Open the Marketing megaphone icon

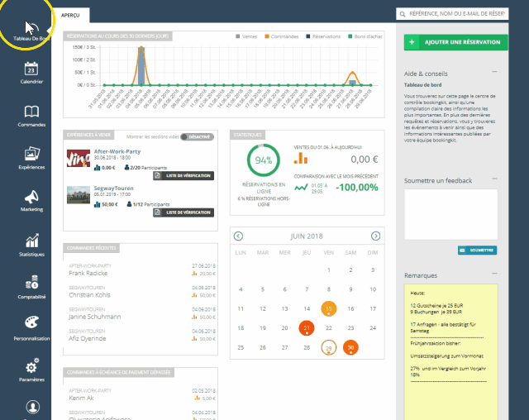coord(31,197)
